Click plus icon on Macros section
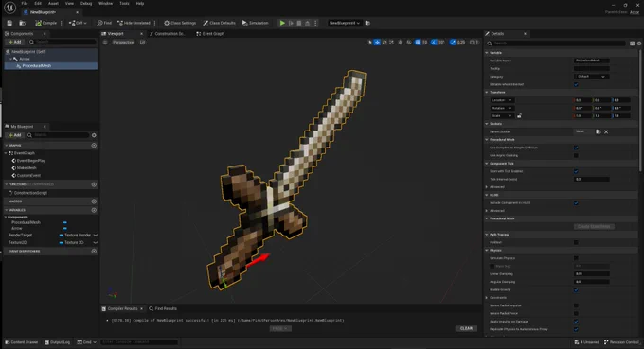This screenshot has height=349, width=644. (x=94, y=201)
